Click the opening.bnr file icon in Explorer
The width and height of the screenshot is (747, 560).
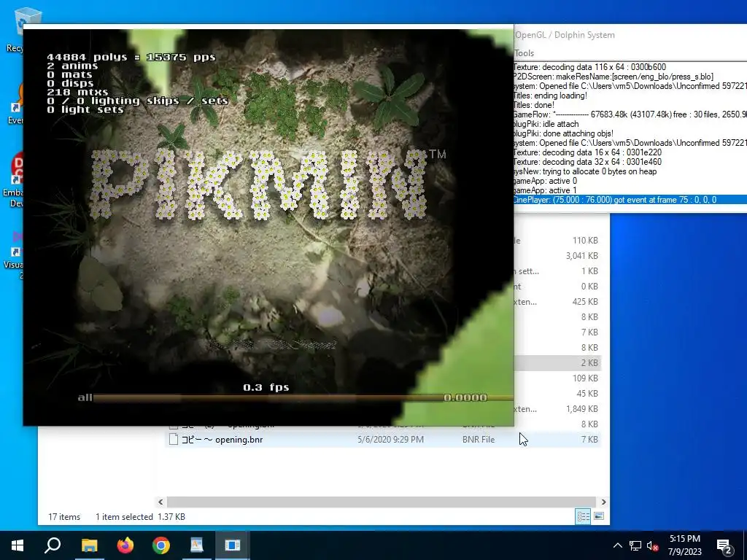point(174,439)
